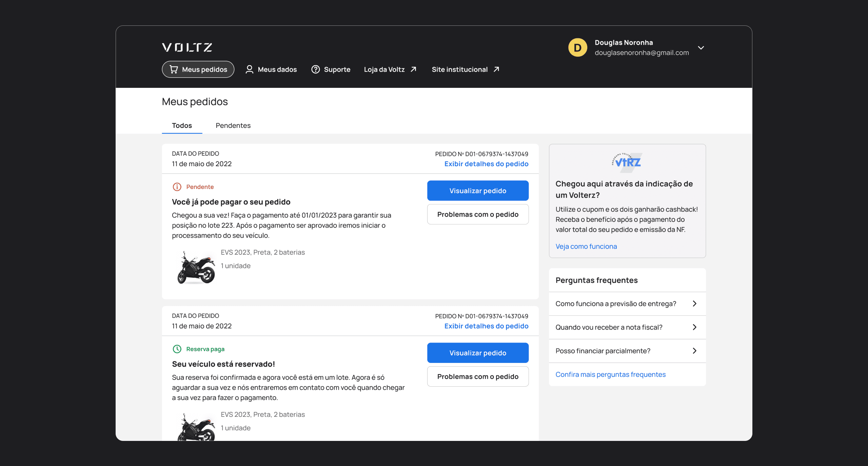868x466 pixels.
Task: Click the email douglasenoronha@gmail.com
Action: [x=642, y=53]
